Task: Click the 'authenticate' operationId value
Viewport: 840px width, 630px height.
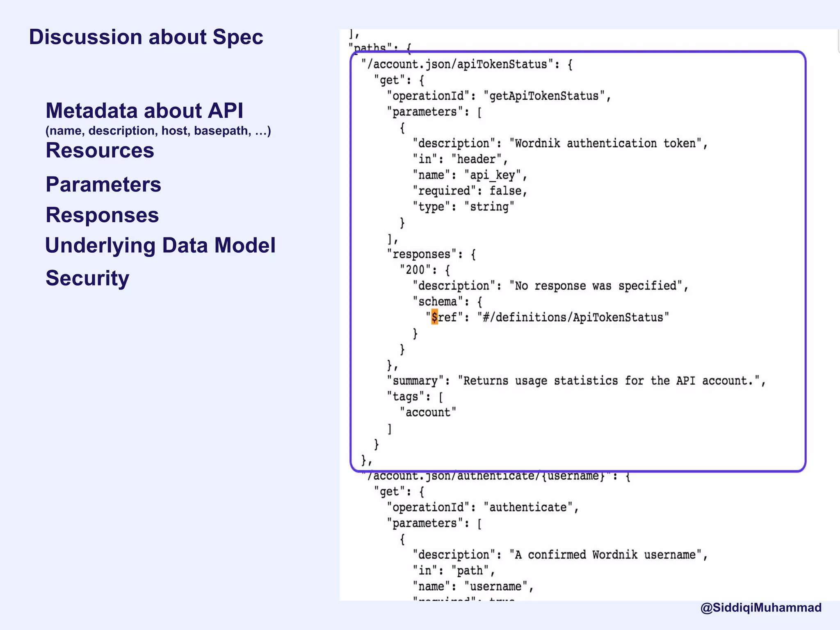Action: coord(528,507)
